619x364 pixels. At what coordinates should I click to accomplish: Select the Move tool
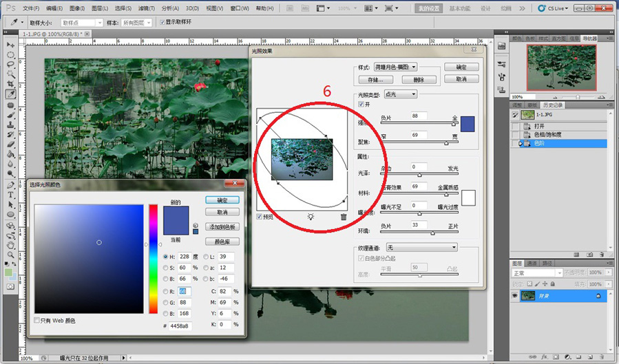click(10, 45)
